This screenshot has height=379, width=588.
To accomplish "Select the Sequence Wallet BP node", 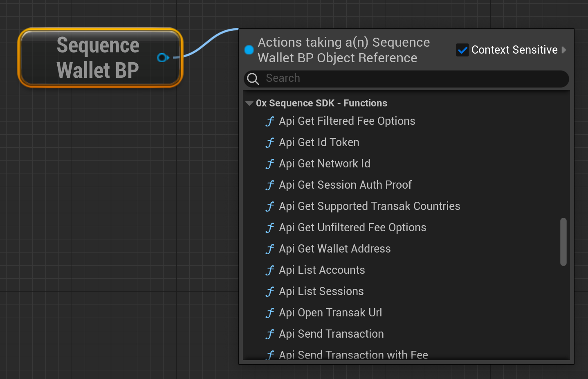I will click(x=98, y=57).
